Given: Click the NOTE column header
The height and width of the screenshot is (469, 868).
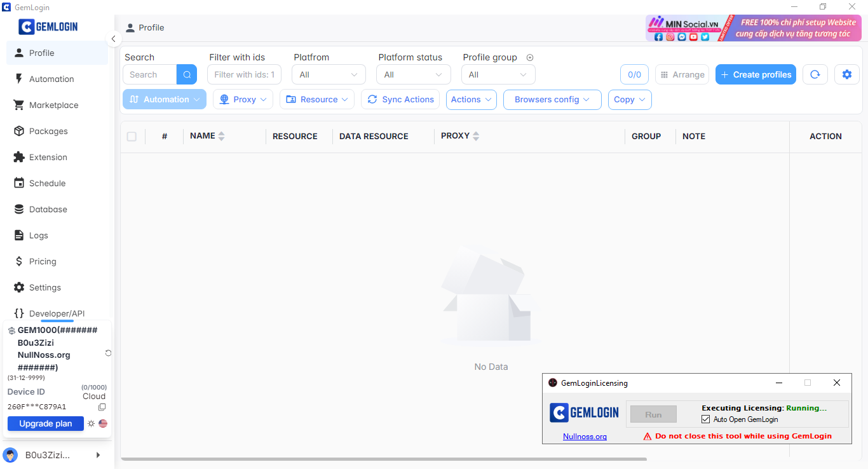Looking at the screenshot, I should pyautogui.click(x=694, y=136).
